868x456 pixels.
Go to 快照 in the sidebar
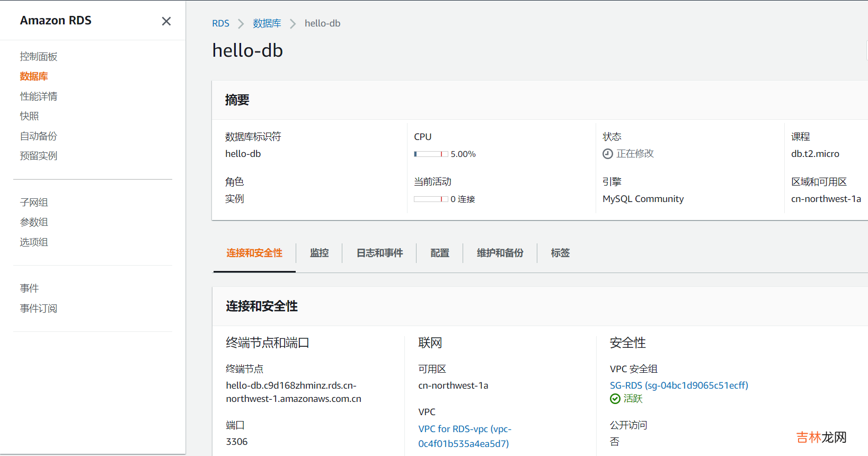tap(30, 116)
